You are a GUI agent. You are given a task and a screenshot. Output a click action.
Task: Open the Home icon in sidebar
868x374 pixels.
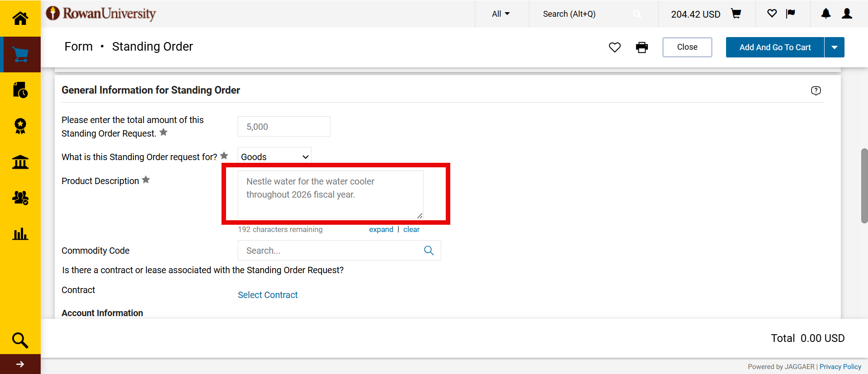point(20,19)
